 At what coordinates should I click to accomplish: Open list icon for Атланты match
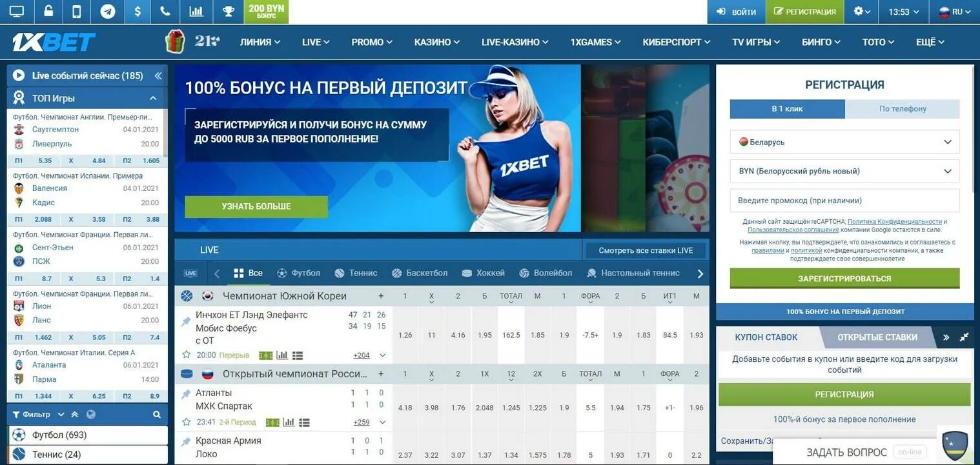pyautogui.click(x=304, y=422)
